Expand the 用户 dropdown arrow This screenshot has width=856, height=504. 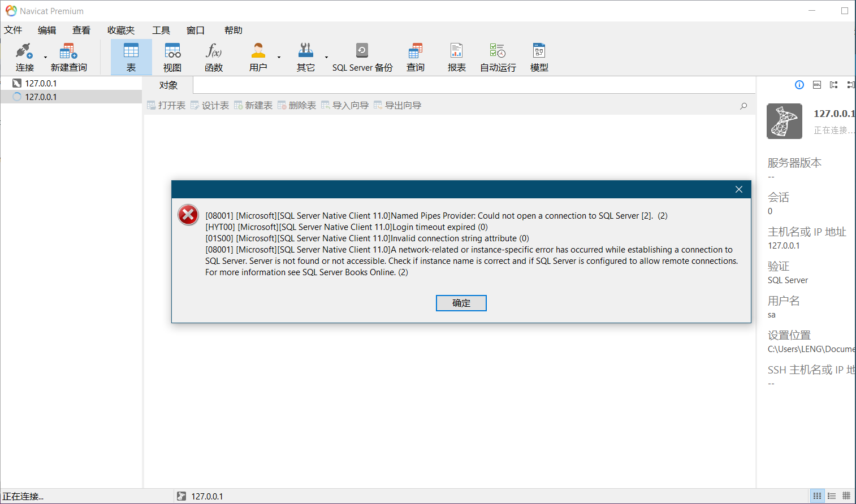coord(279,57)
